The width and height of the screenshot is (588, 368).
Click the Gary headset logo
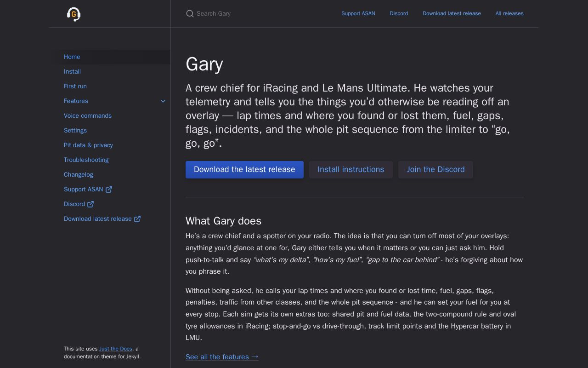coord(73,14)
